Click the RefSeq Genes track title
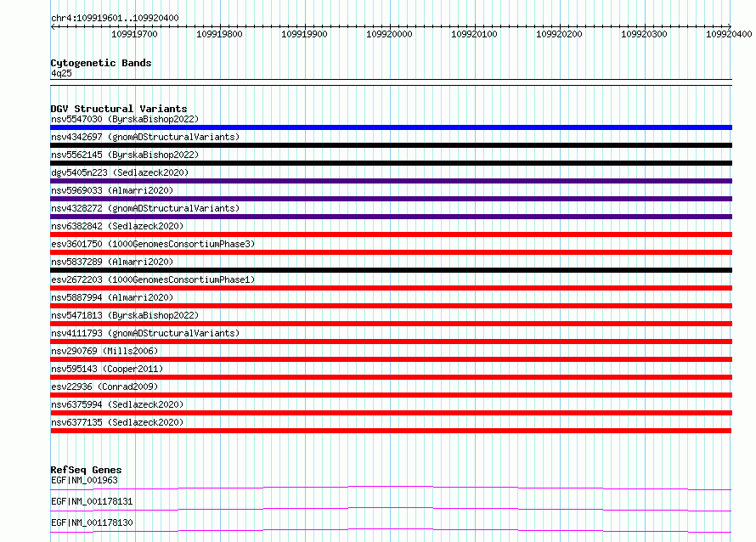Viewport: 756px width, 542px height. [86, 470]
